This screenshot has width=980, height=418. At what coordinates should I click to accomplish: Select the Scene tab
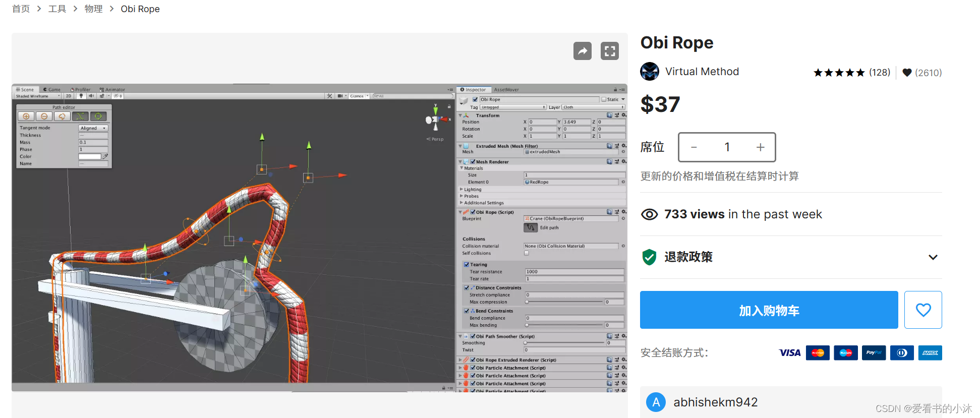tap(25, 90)
